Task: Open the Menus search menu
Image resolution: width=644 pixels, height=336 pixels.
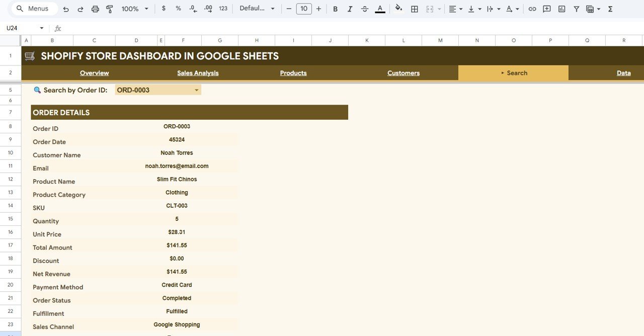Action: 33,8
